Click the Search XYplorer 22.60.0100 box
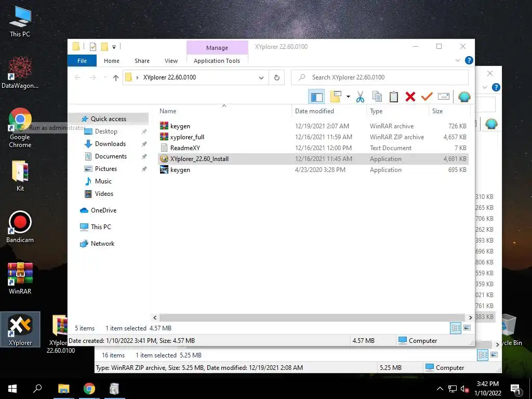The width and height of the screenshot is (532, 399). coord(380,77)
